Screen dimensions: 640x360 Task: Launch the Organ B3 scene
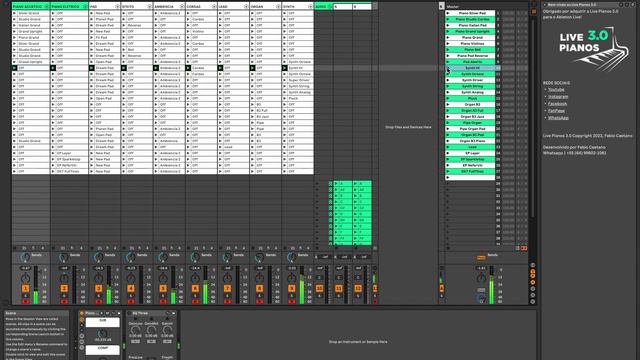click(x=448, y=104)
